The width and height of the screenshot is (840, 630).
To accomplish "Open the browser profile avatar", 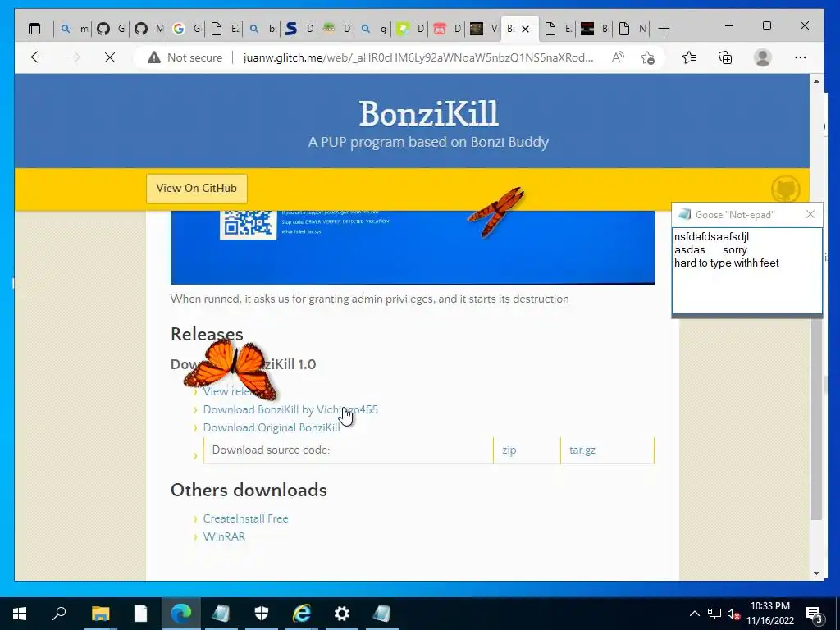I will (762, 57).
